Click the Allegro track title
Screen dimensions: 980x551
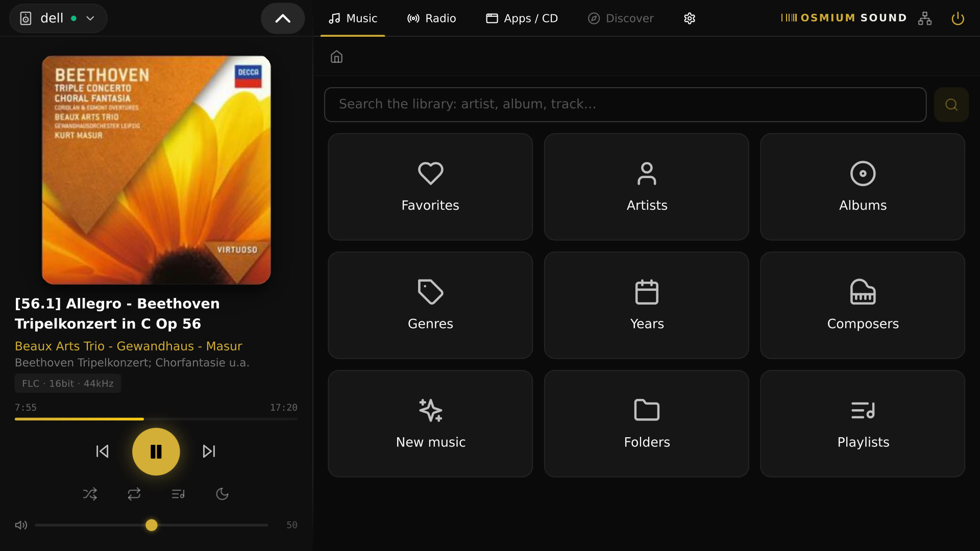[117, 314]
